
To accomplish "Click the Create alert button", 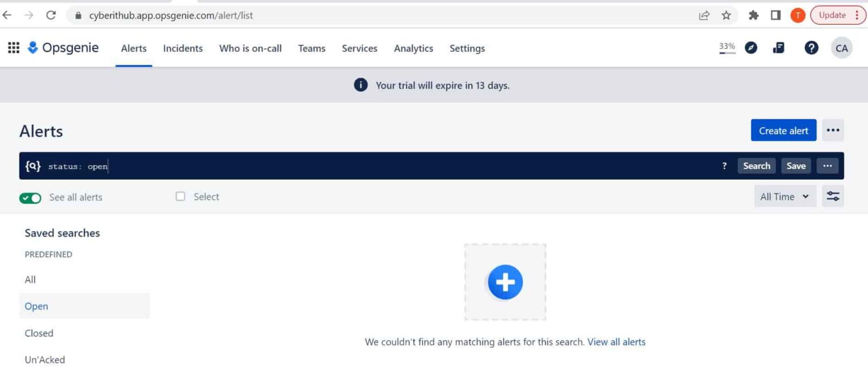I will click(783, 130).
